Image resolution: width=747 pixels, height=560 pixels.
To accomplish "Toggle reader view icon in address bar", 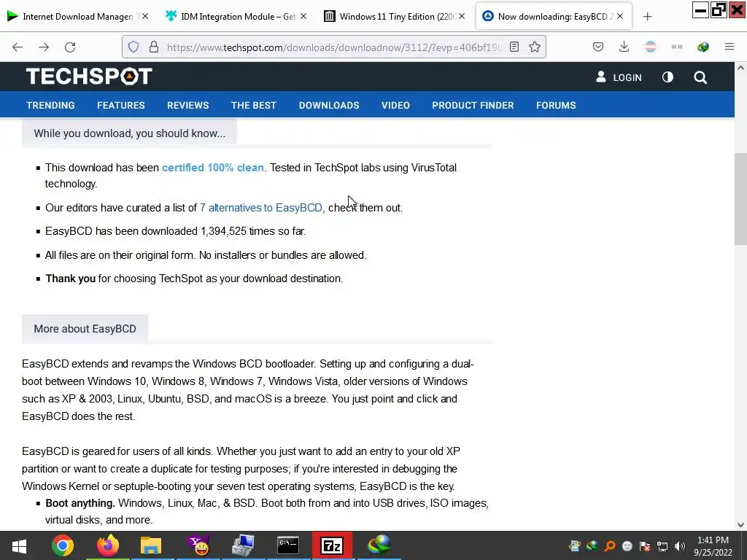I will 514,47.
